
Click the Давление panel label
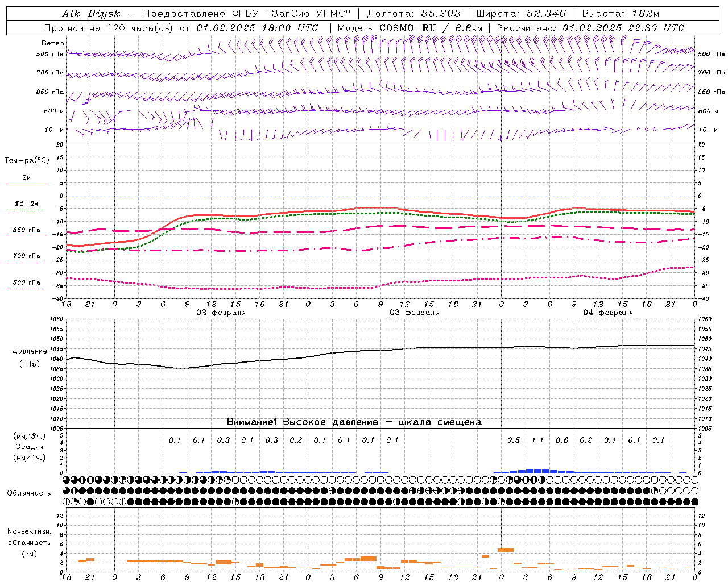point(30,351)
